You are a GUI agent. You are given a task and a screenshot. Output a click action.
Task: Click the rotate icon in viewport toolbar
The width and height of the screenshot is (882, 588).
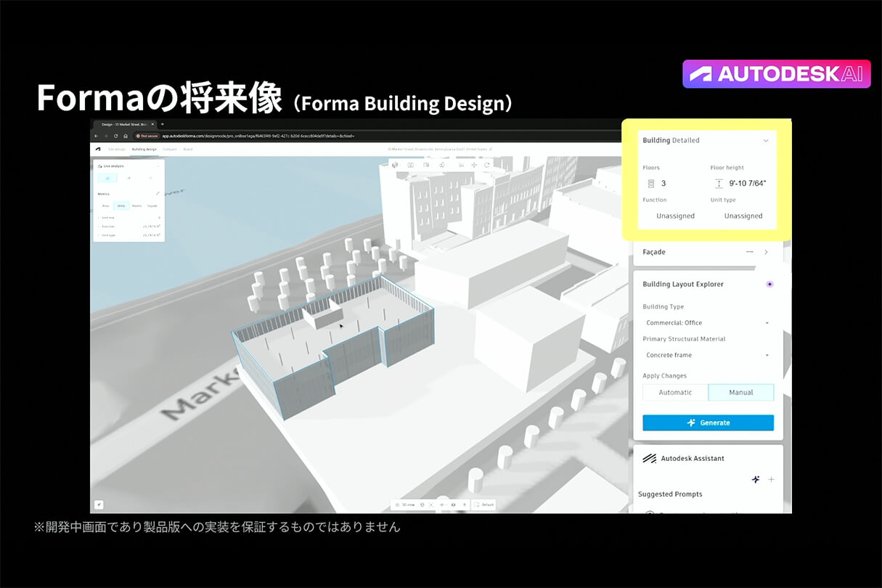pos(487,165)
